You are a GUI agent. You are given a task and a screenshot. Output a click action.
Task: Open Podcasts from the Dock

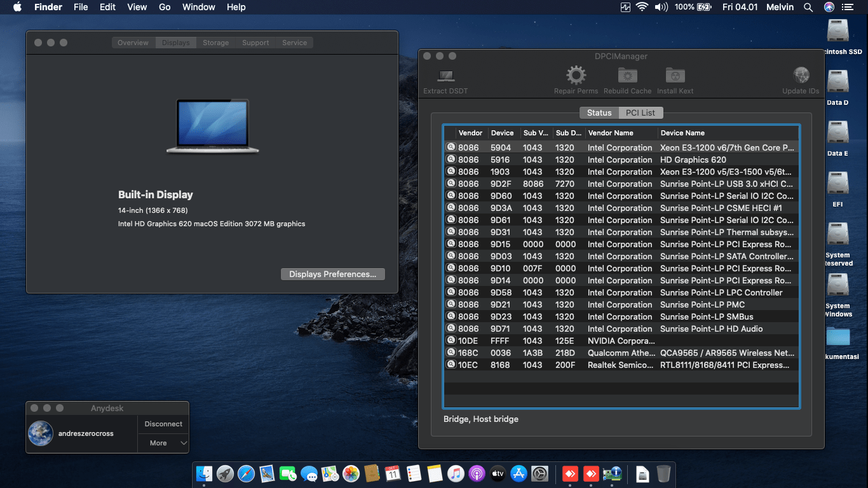[x=477, y=473]
